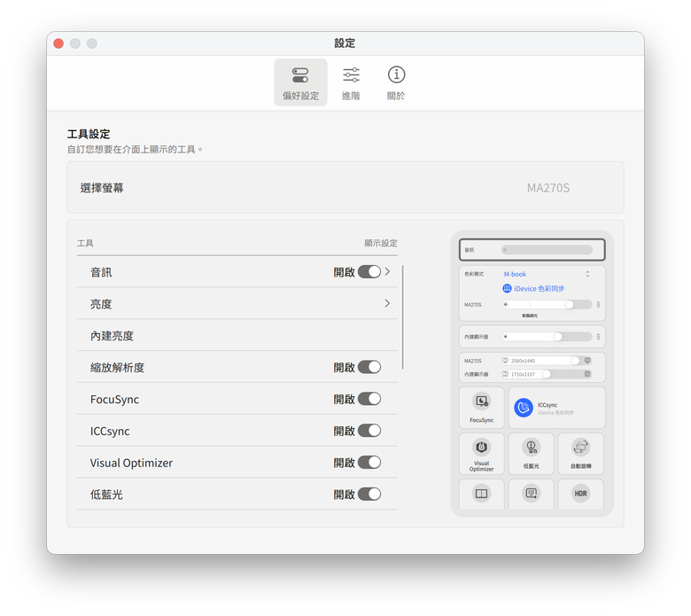The height and width of the screenshot is (616, 691).
Task: Click the iDevice sync blue icon
Action: (507, 288)
